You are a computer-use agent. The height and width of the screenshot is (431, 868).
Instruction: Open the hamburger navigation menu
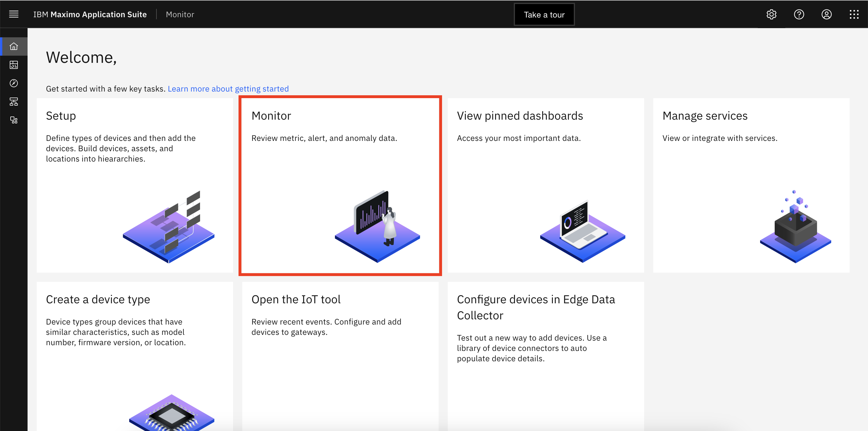click(14, 14)
